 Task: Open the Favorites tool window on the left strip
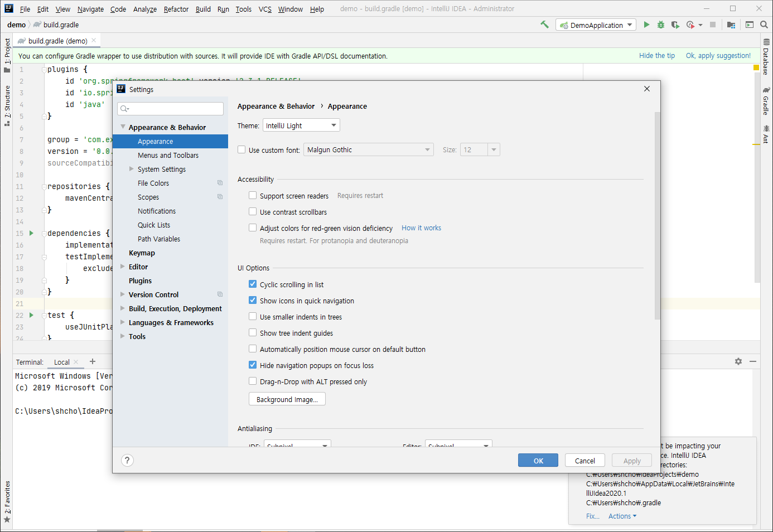point(7,501)
